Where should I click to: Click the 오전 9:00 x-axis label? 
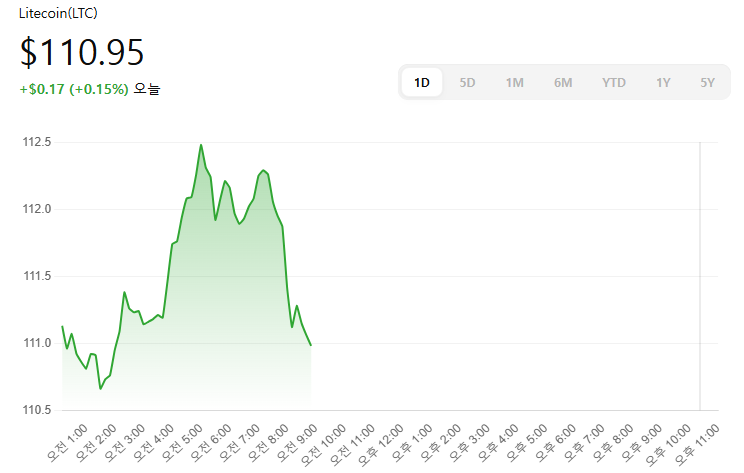(297, 443)
